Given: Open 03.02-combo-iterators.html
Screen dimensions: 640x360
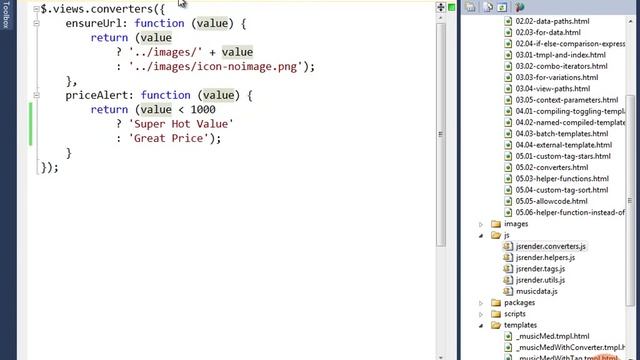Looking at the screenshot, I should (561, 66).
